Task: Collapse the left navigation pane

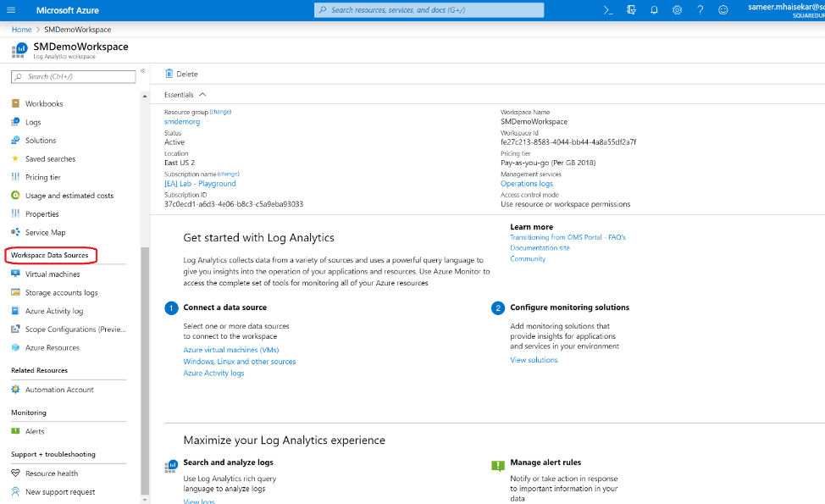Action: click(x=142, y=71)
